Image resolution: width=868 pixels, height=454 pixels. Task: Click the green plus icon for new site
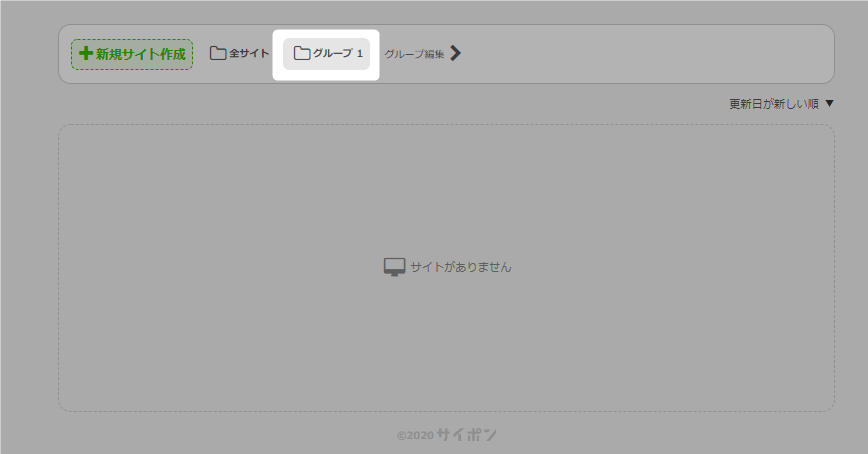86,53
